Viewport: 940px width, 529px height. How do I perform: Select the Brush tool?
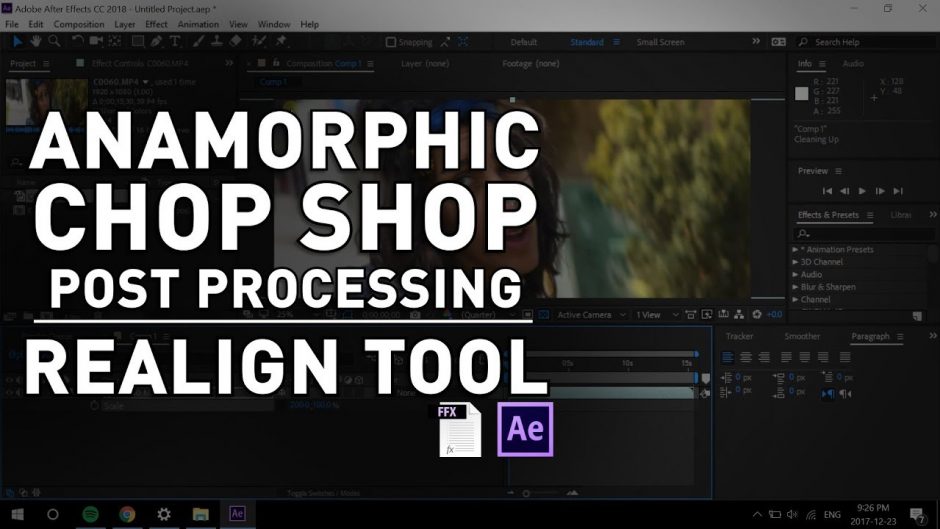point(198,41)
